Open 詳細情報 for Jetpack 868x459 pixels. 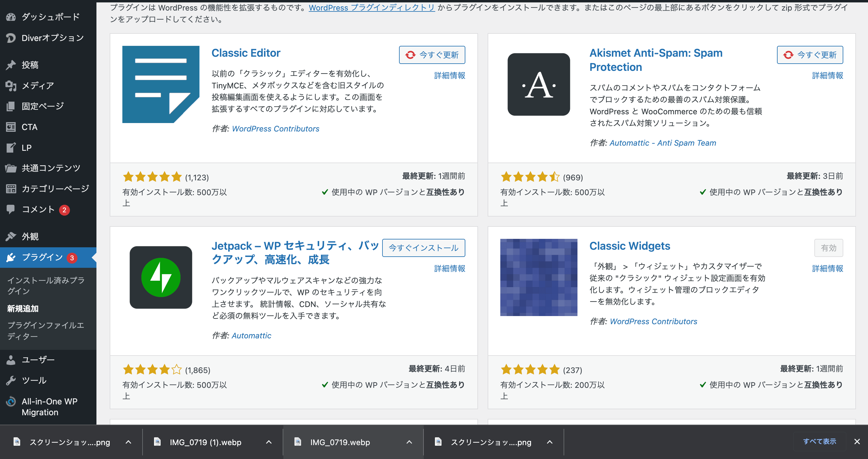click(x=449, y=268)
